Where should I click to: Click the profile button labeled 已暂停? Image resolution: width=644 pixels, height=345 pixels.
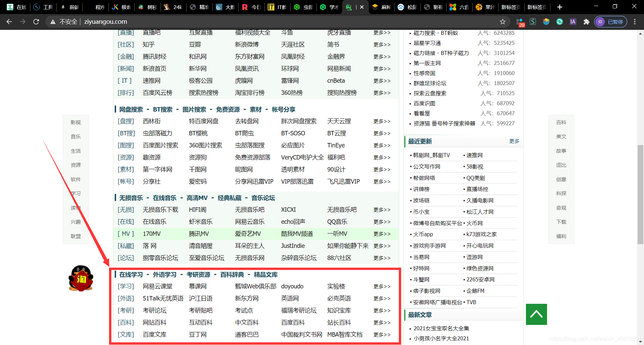610,22
